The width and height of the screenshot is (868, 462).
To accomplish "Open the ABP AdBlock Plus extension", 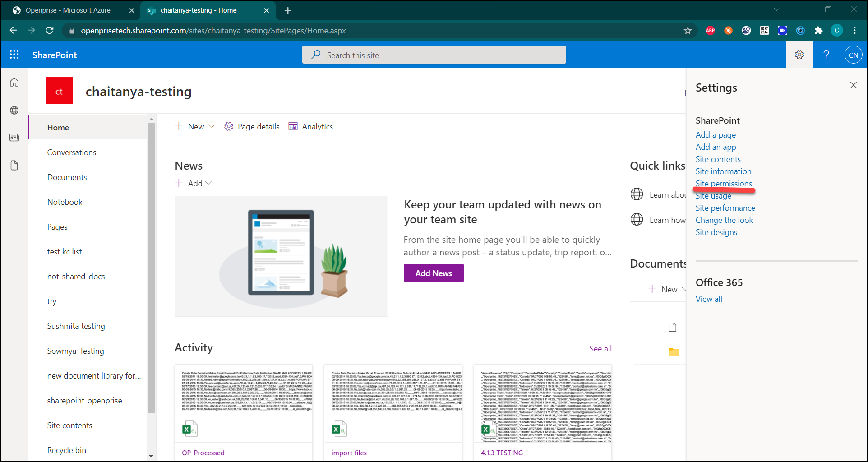I will 710,31.
